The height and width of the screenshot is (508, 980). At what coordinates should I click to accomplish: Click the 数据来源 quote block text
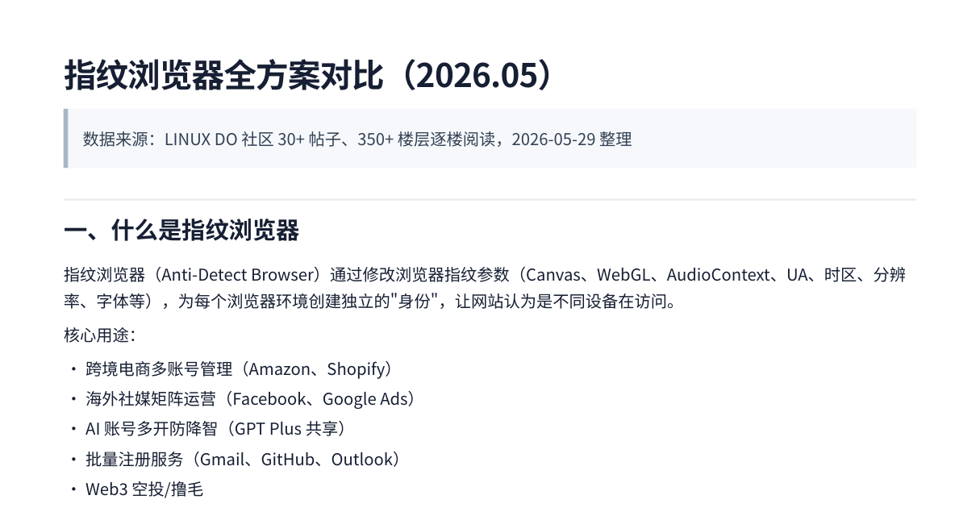coord(357,139)
